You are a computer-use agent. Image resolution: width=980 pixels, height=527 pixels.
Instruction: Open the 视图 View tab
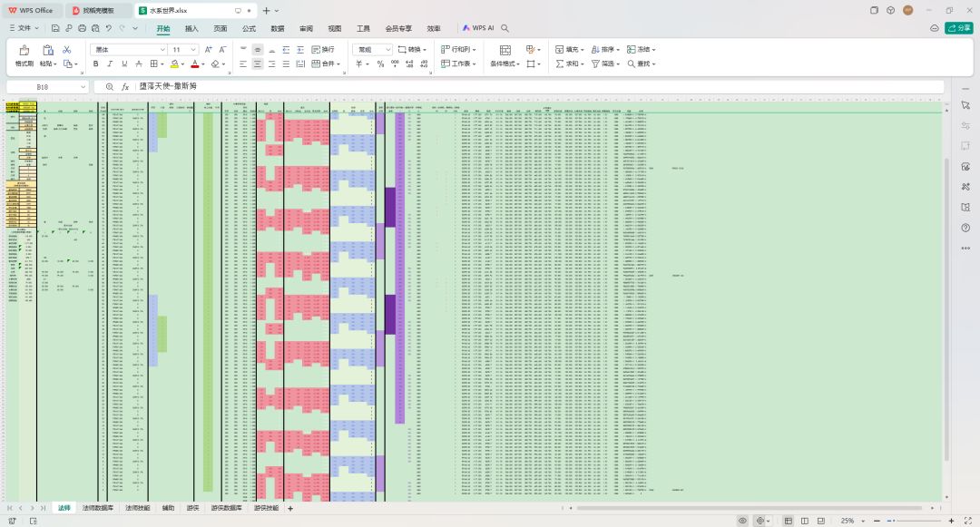click(334, 28)
